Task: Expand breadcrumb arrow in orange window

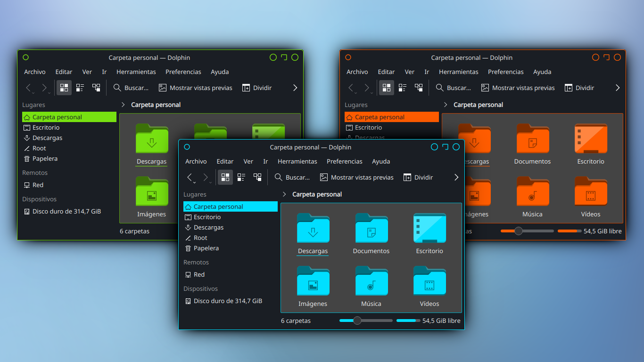Action: pyautogui.click(x=446, y=105)
